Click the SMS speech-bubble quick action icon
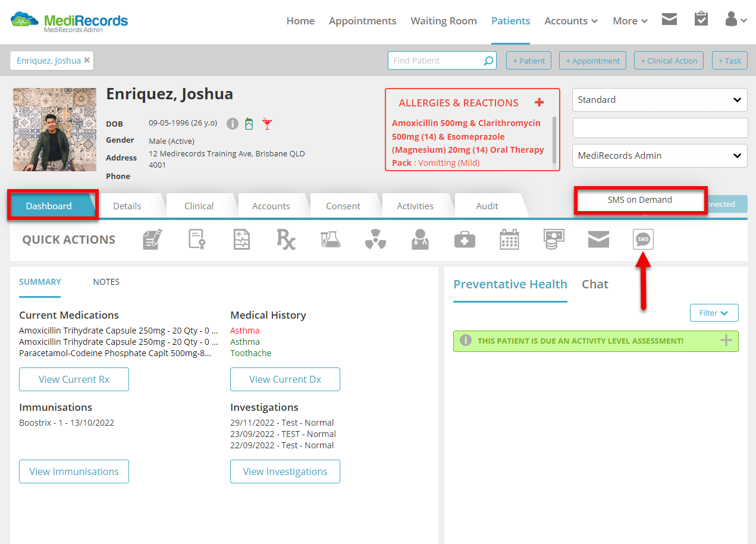 (x=643, y=240)
